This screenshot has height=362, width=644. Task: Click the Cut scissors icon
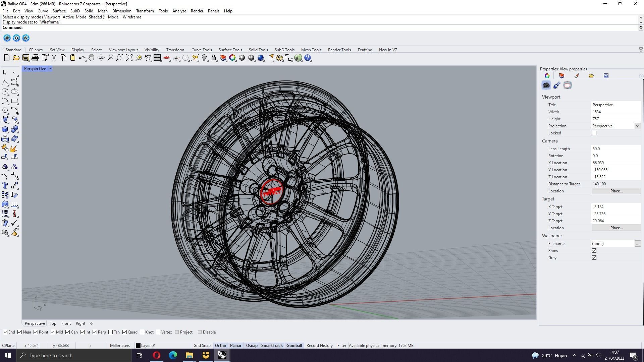coord(54,58)
